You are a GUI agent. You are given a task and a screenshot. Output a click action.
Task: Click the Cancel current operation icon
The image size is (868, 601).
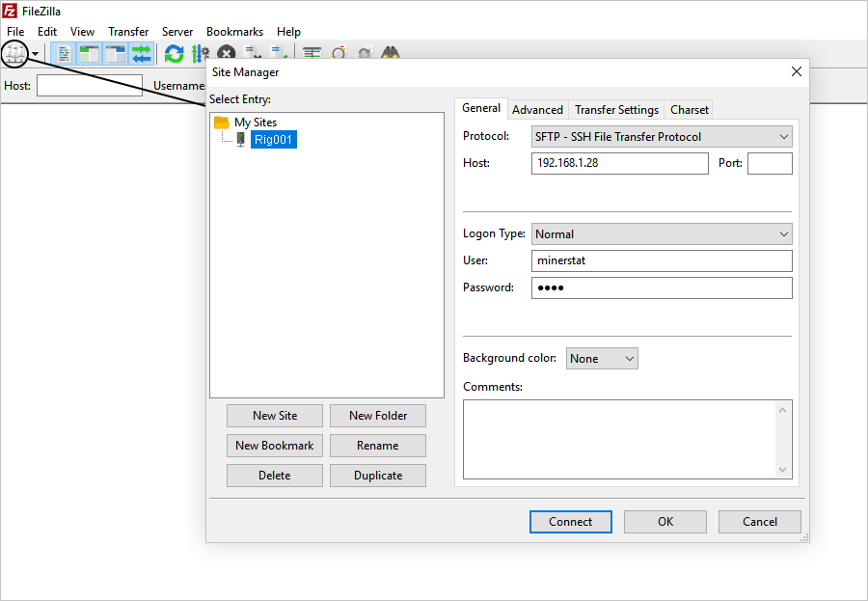point(226,53)
